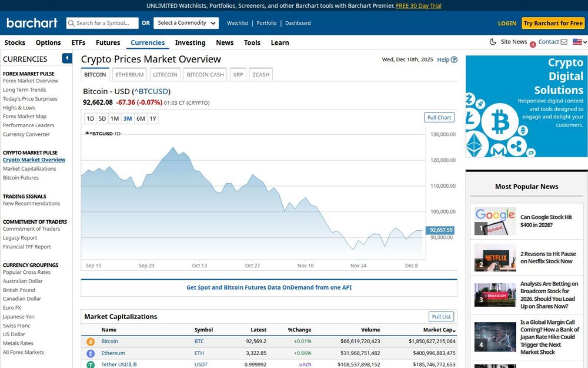Click the Contact envelope icon
This screenshot has height=368, width=588.
click(x=564, y=42)
